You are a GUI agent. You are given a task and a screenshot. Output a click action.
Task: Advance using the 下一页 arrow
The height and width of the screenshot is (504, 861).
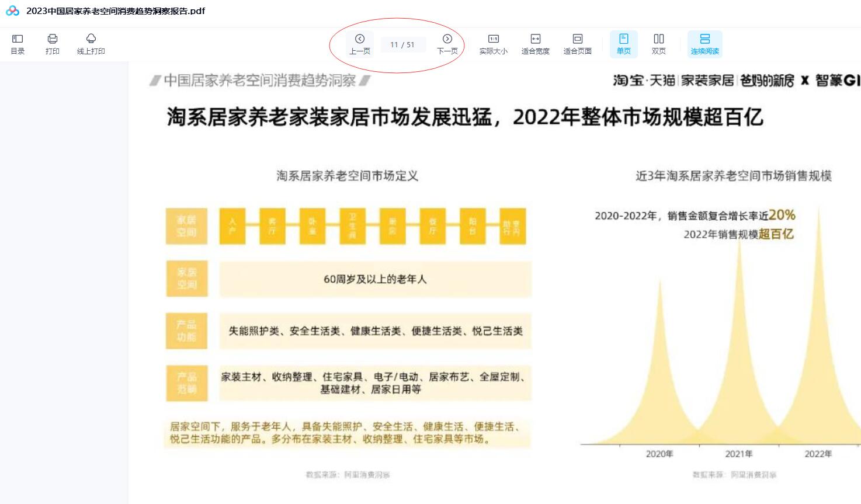pos(447,44)
